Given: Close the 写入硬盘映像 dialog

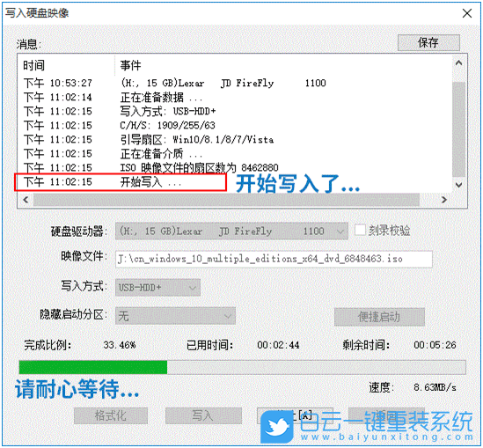Looking at the screenshot, I should click(467, 13).
